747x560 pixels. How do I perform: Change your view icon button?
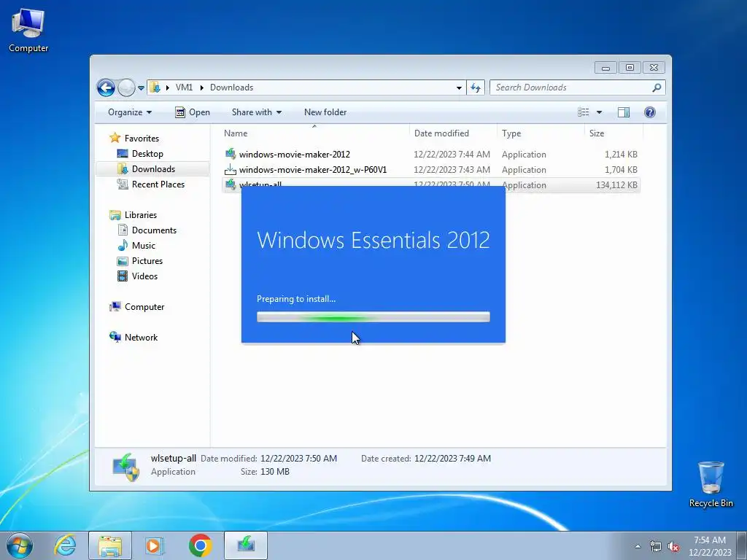[583, 112]
